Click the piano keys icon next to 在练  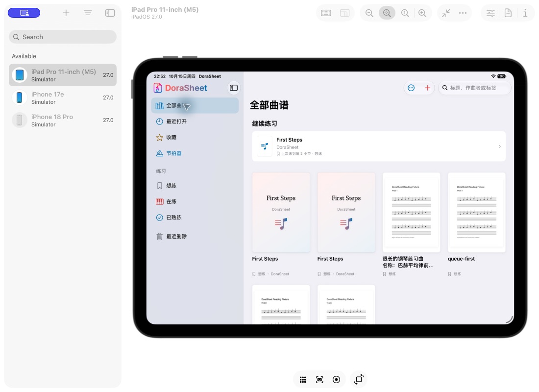pyautogui.click(x=160, y=201)
